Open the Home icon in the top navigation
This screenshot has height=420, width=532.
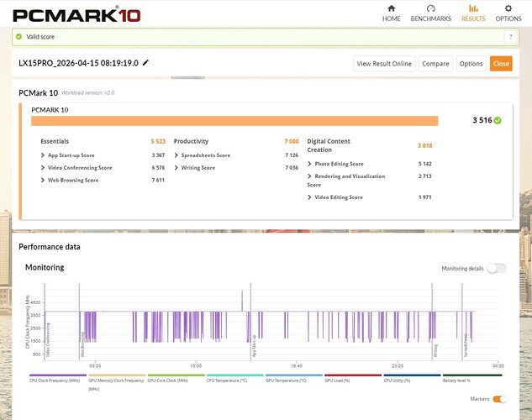(x=391, y=8)
